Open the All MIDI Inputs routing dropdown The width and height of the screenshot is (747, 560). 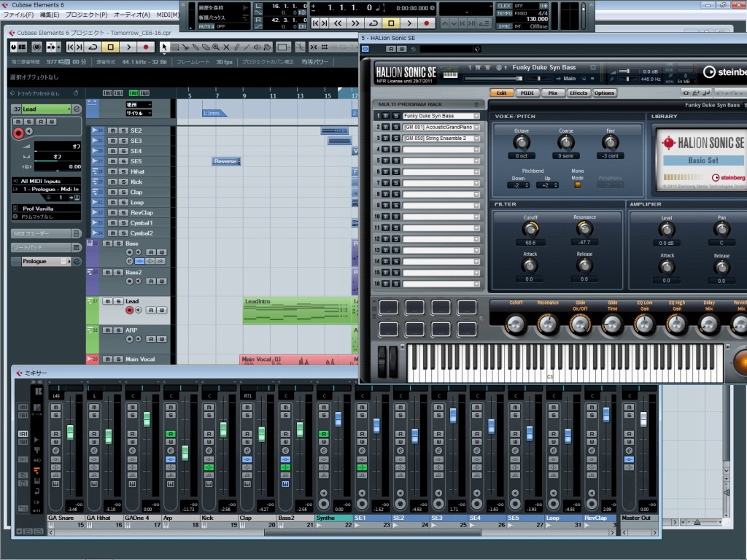pyautogui.click(x=46, y=181)
